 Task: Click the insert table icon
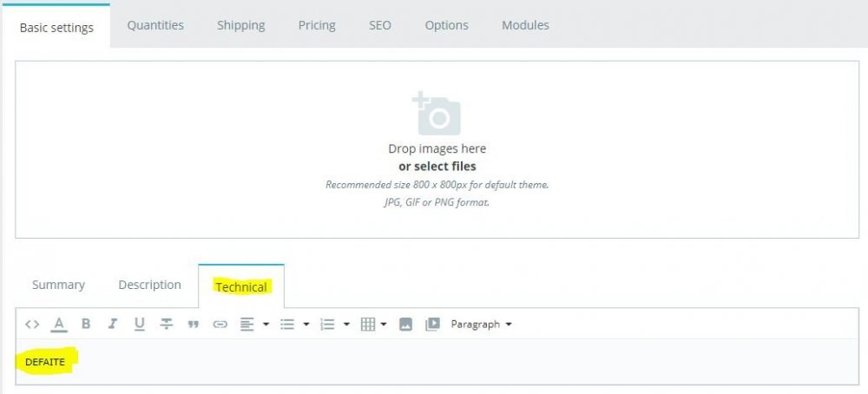(x=368, y=325)
